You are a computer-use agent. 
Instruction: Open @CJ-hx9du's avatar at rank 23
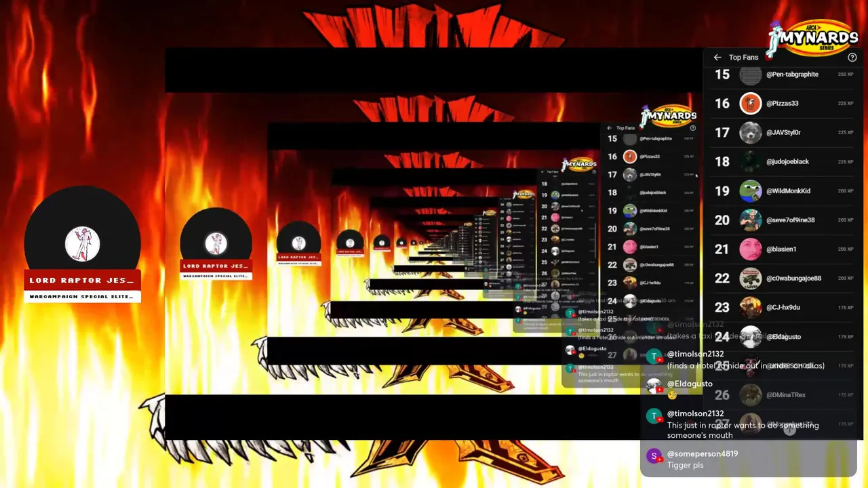pos(750,308)
